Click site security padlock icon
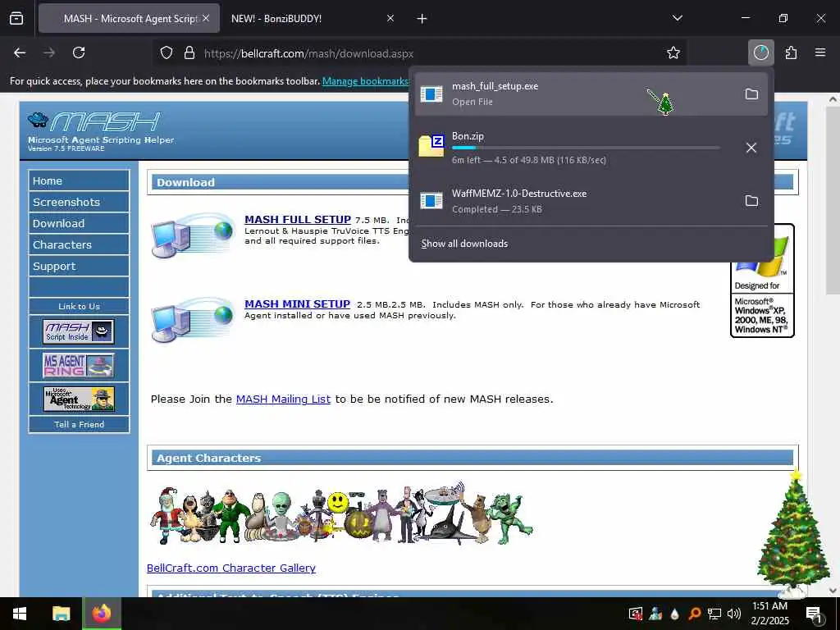 coord(189,53)
